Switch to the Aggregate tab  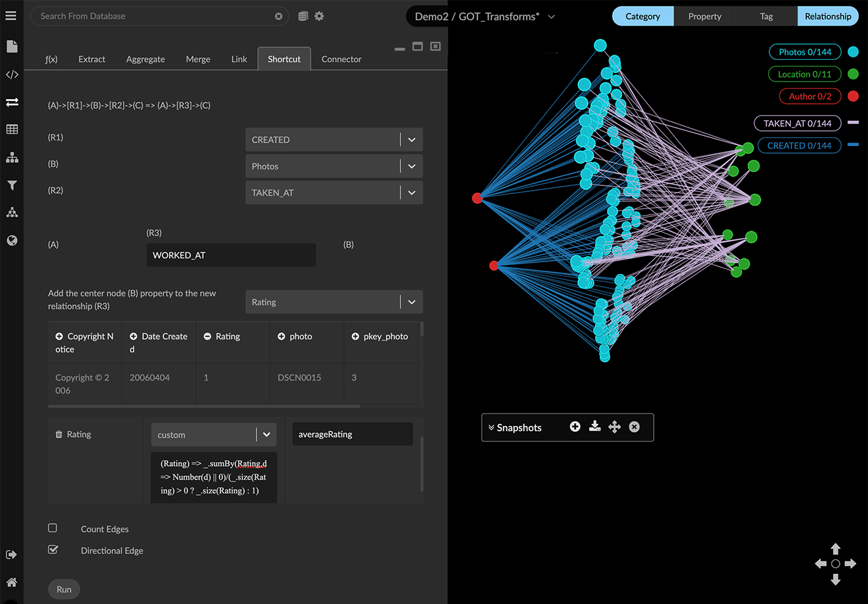tap(145, 59)
